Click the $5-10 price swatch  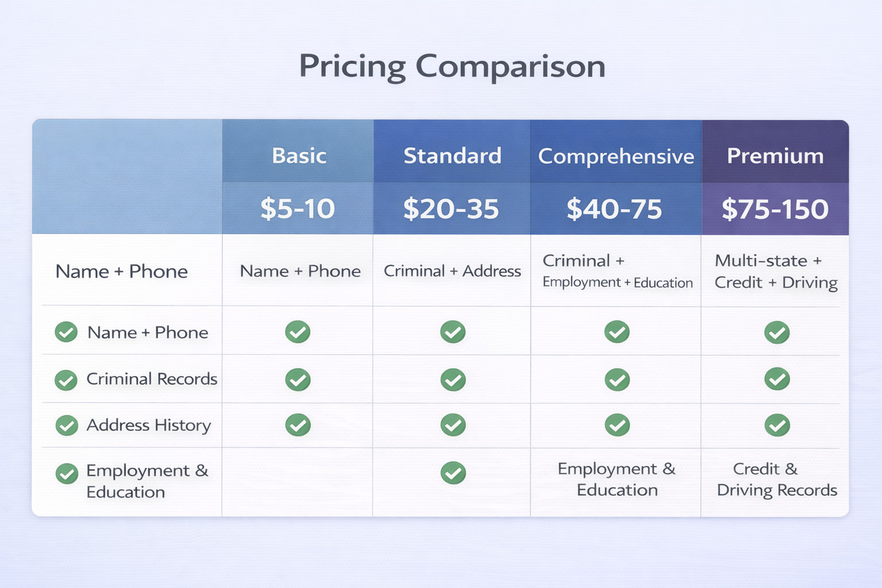297,208
